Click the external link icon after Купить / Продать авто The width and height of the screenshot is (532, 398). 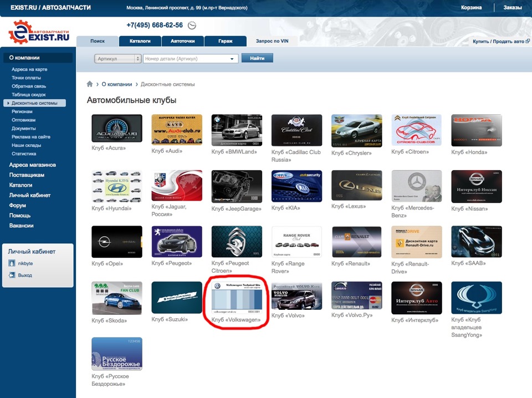click(x=528, y=41)
